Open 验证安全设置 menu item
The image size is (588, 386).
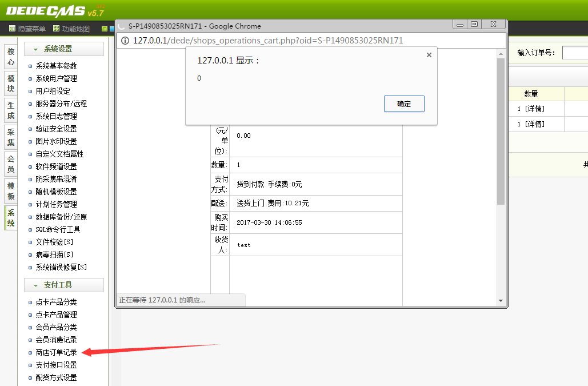pyautogui.click(x=56, y=129)
